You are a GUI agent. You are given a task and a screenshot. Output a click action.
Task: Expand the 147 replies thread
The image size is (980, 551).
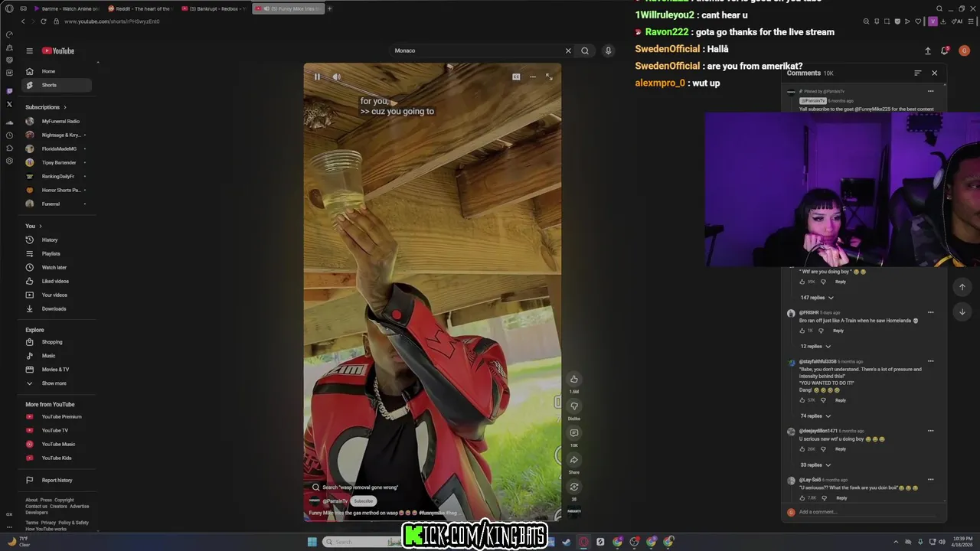[817, 298]
